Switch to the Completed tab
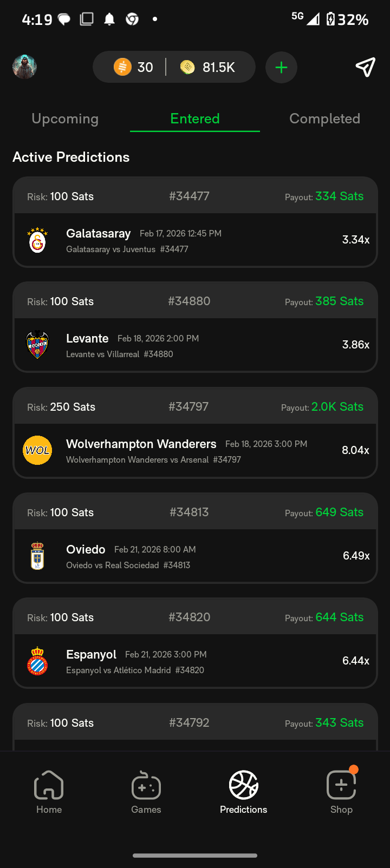The height and width of the screenshot is (868, 390). (x=324, y=119)
